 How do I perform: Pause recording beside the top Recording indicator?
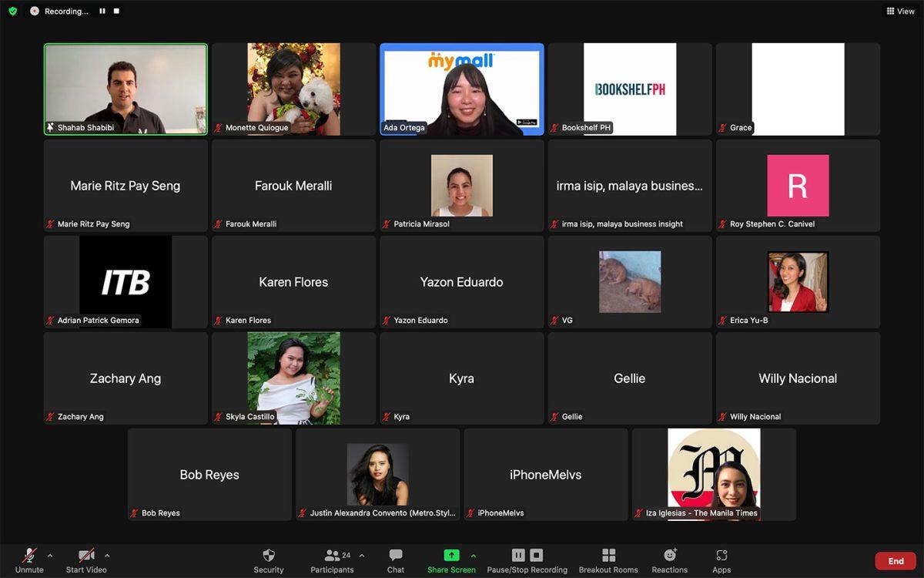(x=102, y=12)
